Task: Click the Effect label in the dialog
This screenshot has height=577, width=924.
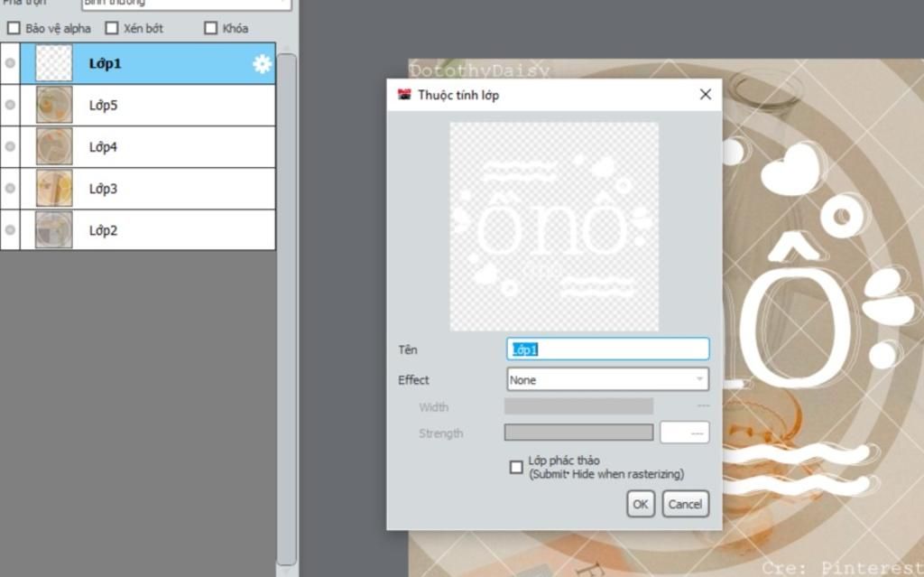Action: tap(413, 380)
